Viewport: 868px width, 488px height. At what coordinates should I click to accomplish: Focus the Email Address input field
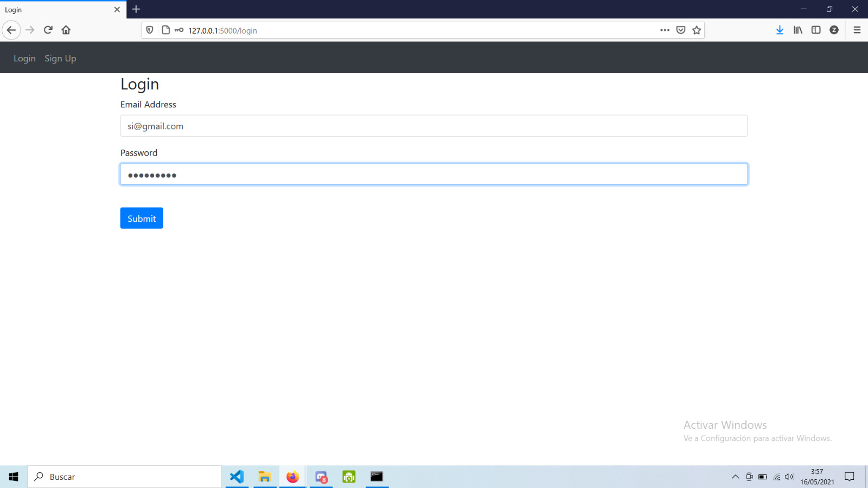434,126
